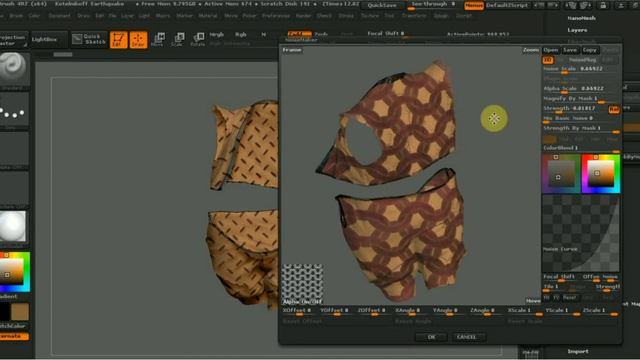
Task: Open the Color menu
Action: 34,16
